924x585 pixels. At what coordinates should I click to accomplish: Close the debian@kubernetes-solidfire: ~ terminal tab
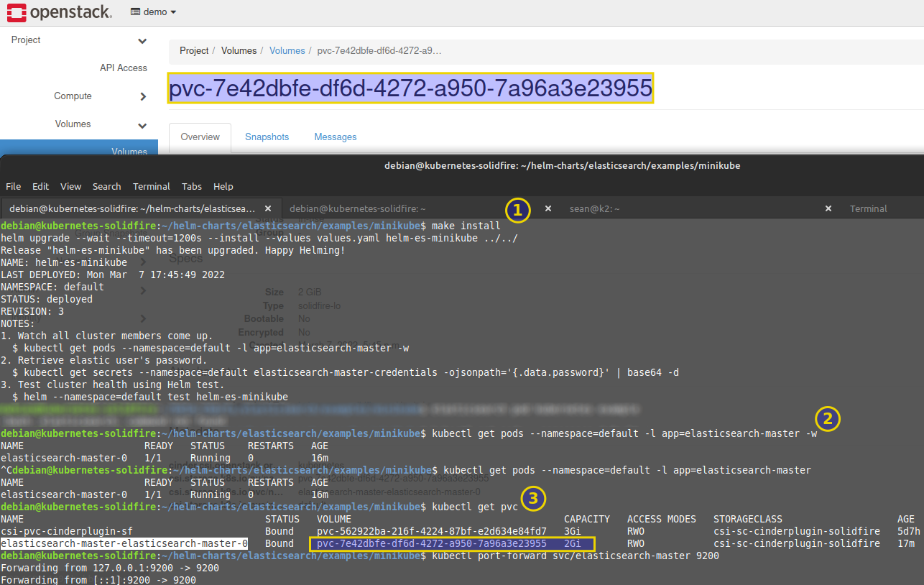pyautogui.click(x=548, y=209)
